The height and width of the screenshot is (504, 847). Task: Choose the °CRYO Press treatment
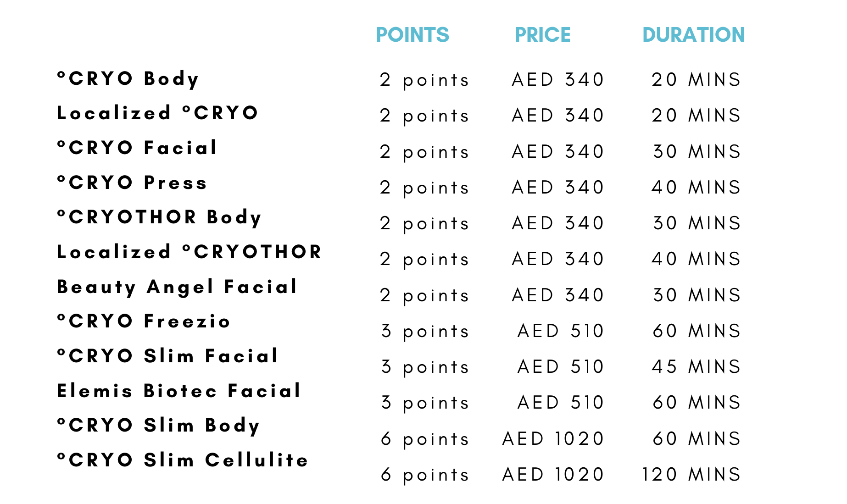(x=132, y=183)
